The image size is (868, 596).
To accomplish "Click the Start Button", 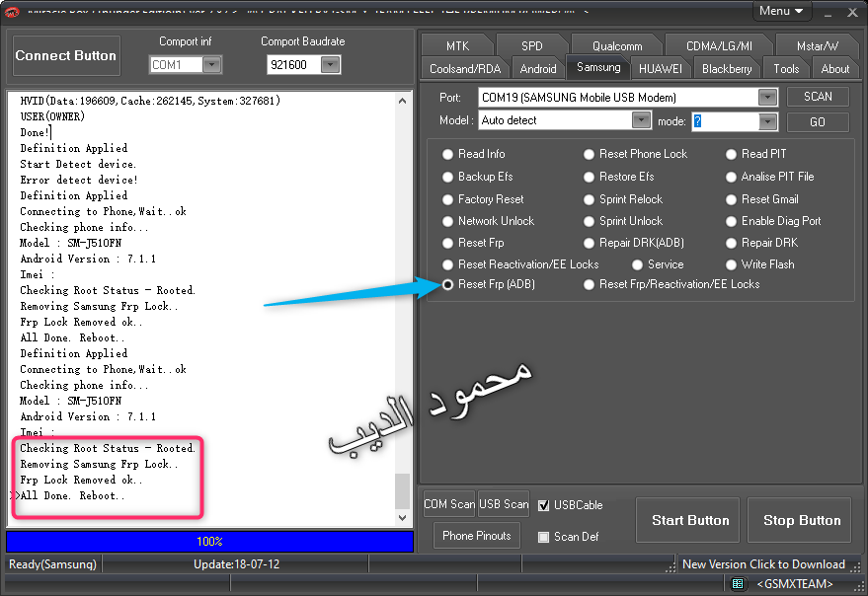I will [x=687, y=520].
